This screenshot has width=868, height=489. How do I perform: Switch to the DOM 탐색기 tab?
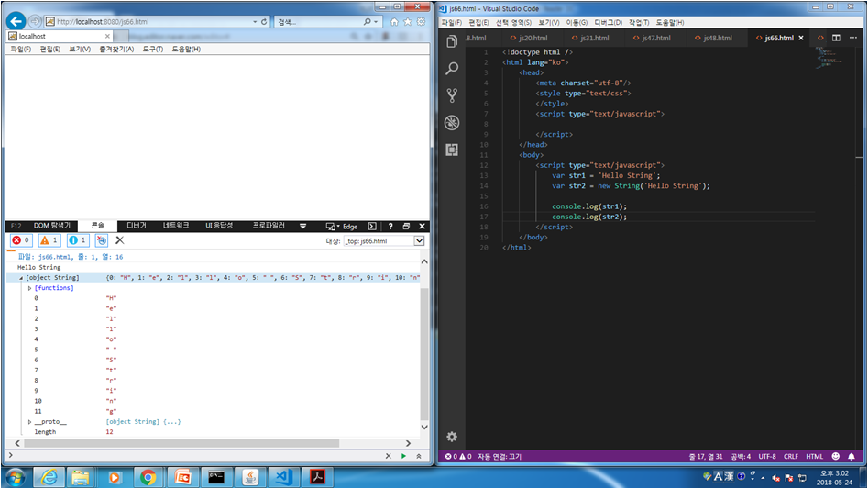click(x=52, y=226)
